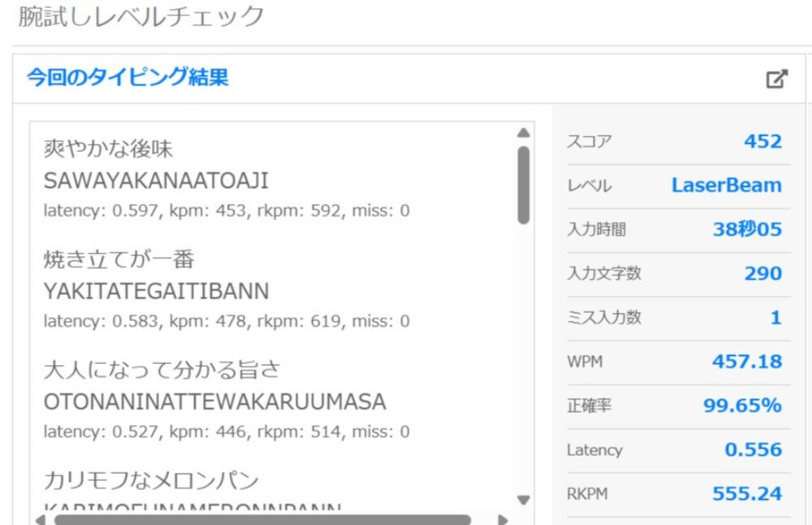Viewport: 812px width, 525px height.
Task: Click the スコア label
Action: pyautogui.click(x=590, y=141)
